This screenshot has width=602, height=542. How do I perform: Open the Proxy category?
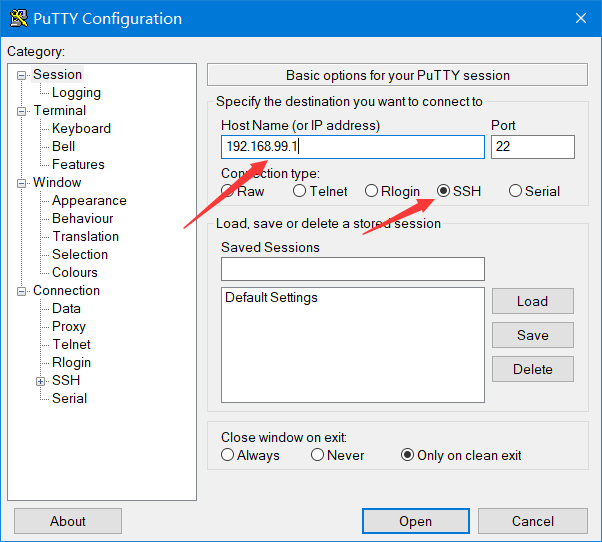pos(69,327)
